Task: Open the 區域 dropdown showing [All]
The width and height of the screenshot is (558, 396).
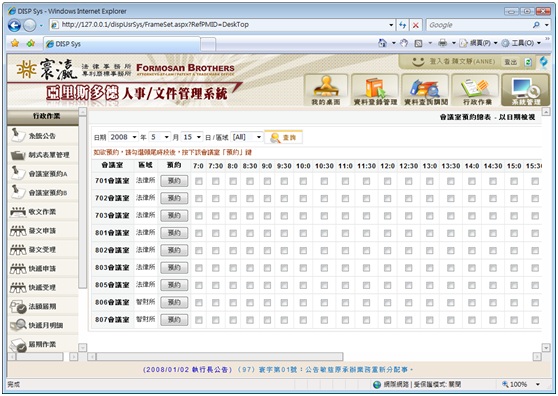Action: click(247, 137)
